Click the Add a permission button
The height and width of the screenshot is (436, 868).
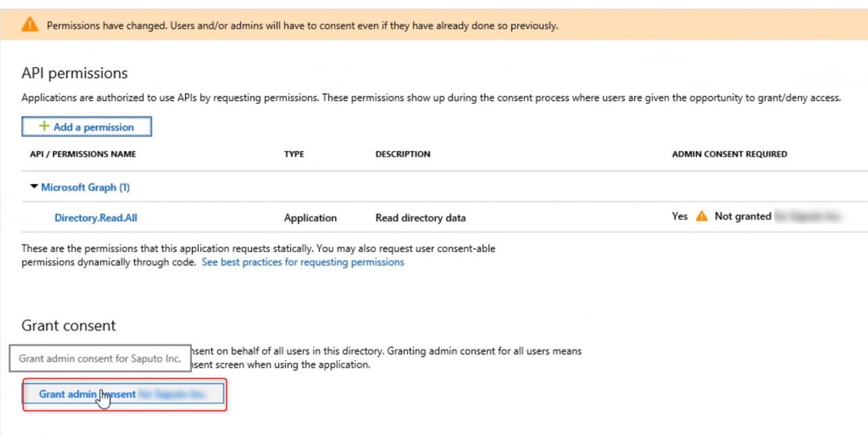coord(87,126)
